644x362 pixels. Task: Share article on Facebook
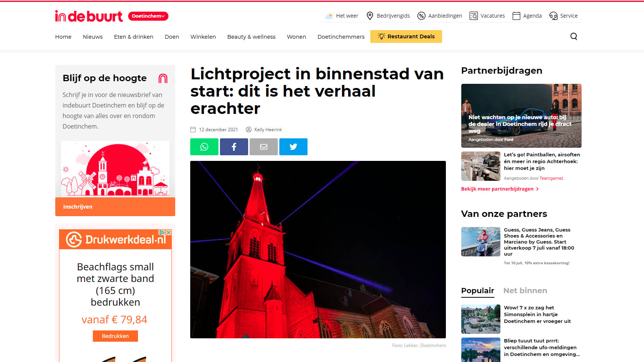click(x=234, y=147)
